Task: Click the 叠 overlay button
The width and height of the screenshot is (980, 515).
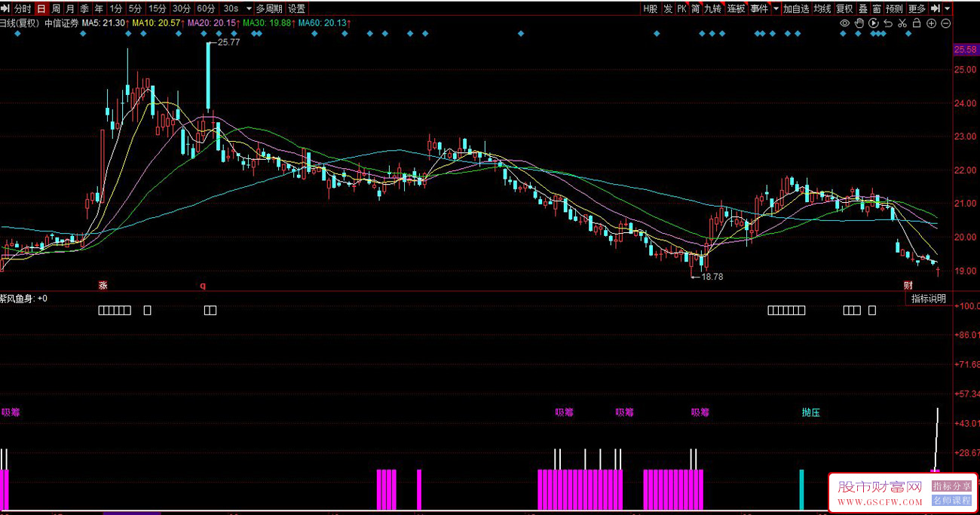Action: 863,8
